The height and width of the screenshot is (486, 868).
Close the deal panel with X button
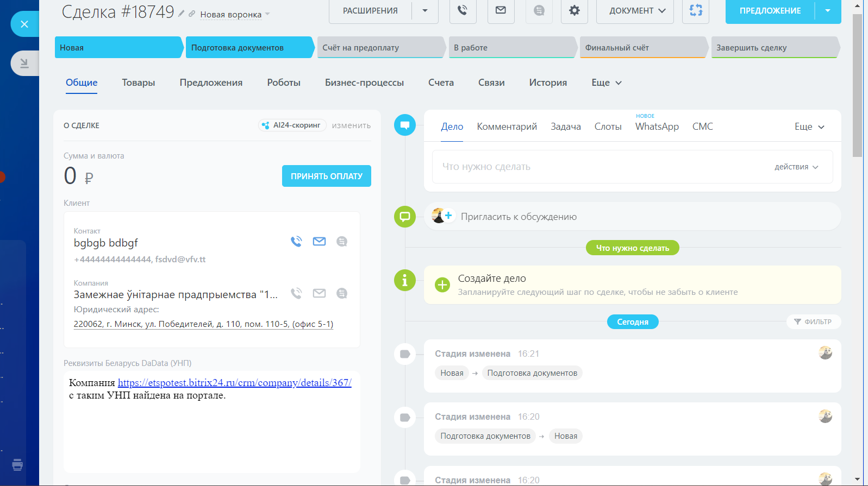coord(24,24)
